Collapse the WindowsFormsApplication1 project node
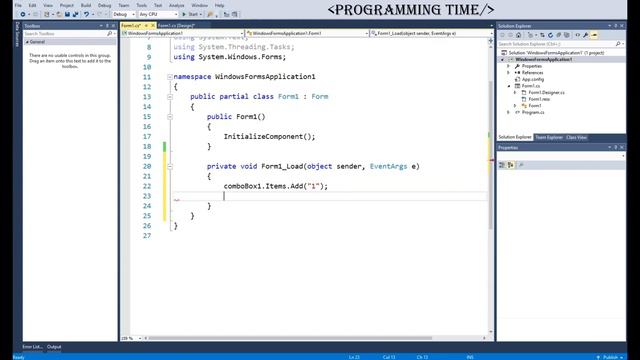Screen dimensions: 640x360 click(502, 60)
